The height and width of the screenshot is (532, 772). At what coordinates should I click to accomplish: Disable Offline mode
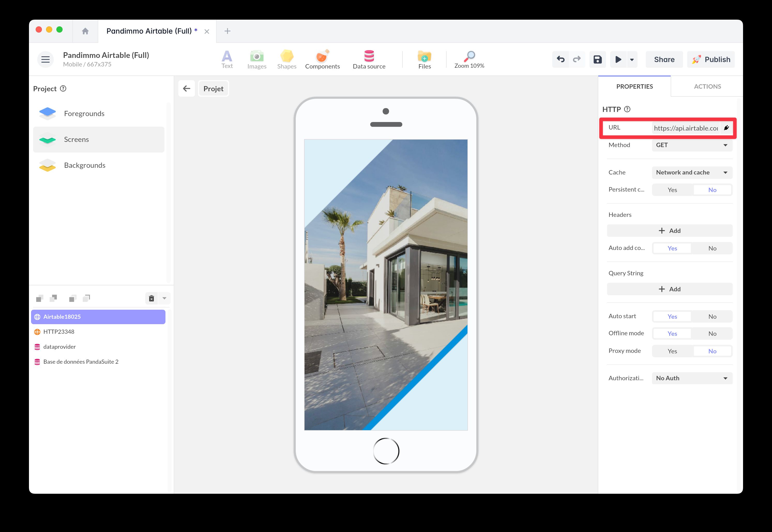pos(712,333)
